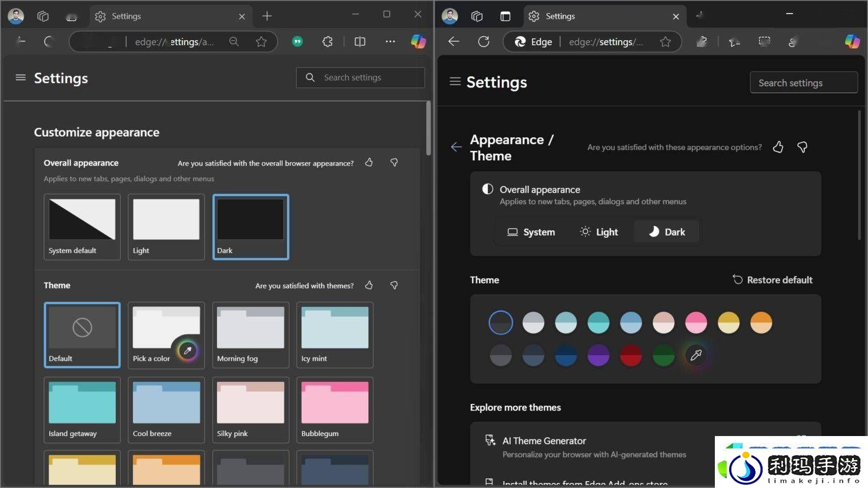Choose Dark appearance in right window

(667, 232)
